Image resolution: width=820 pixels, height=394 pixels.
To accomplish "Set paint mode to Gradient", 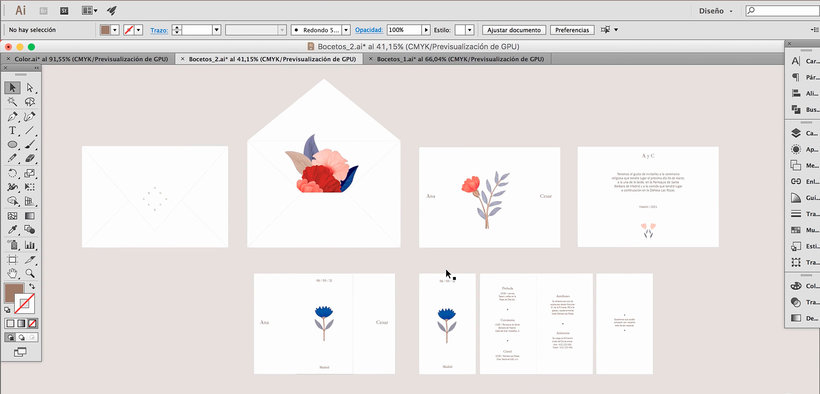I will click(21, 323).
